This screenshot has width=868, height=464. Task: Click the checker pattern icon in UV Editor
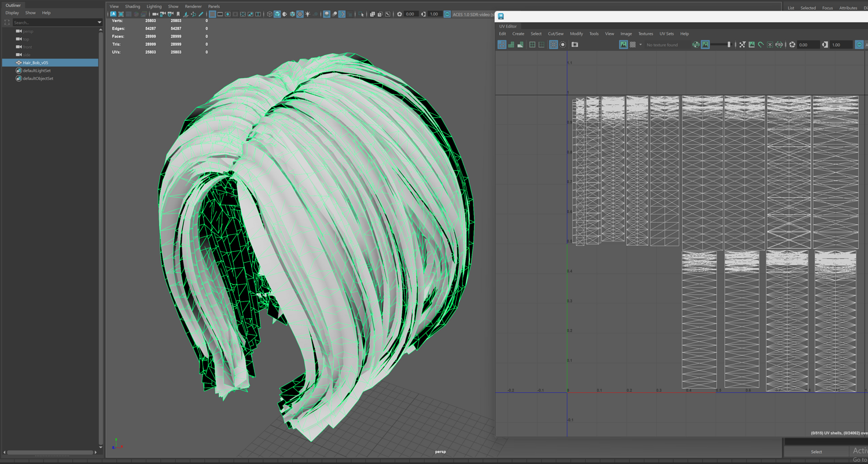tap(632, 45)
